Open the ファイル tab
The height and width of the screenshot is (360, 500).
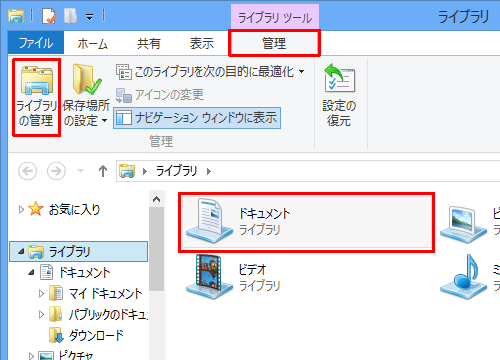click(x=36, y=43)
